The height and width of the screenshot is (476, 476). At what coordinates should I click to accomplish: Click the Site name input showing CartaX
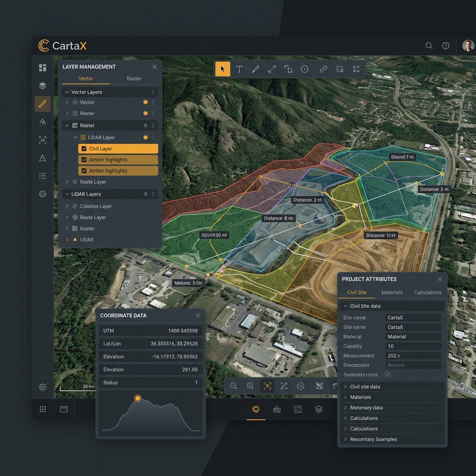[x=413, y=317]
